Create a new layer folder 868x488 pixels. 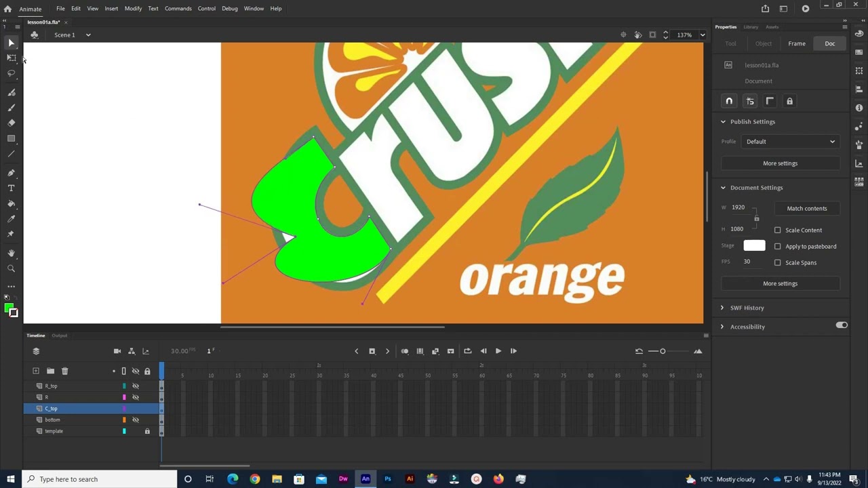[50, 371]
